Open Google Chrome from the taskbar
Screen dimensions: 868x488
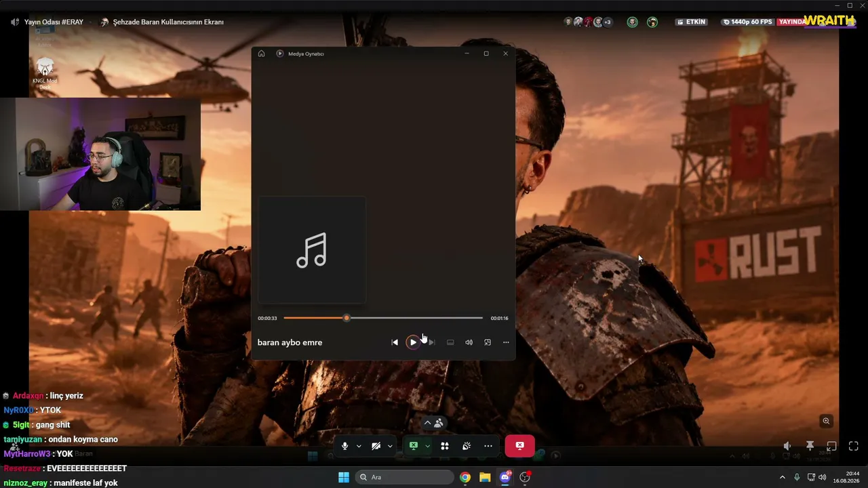tap(465, 477)
